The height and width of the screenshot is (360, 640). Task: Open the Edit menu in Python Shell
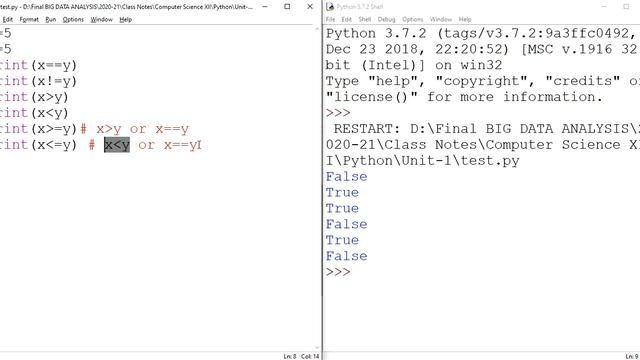pos(347,19)
